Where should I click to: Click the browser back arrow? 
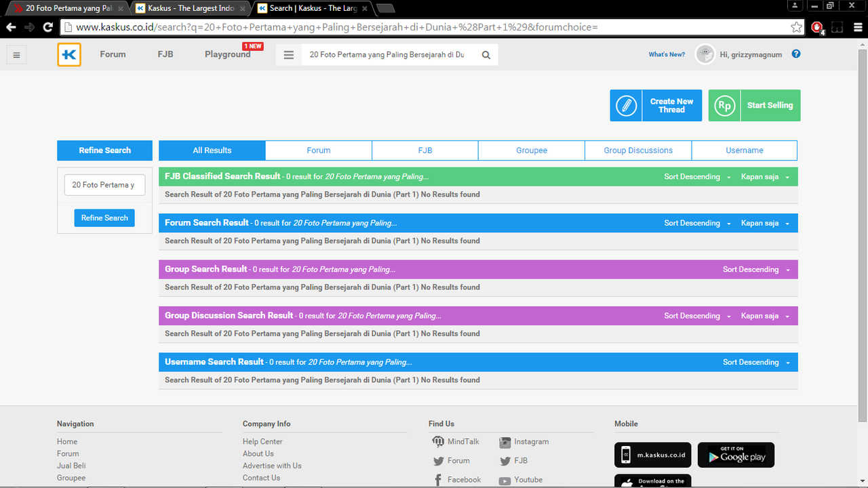tap(11, 27)
